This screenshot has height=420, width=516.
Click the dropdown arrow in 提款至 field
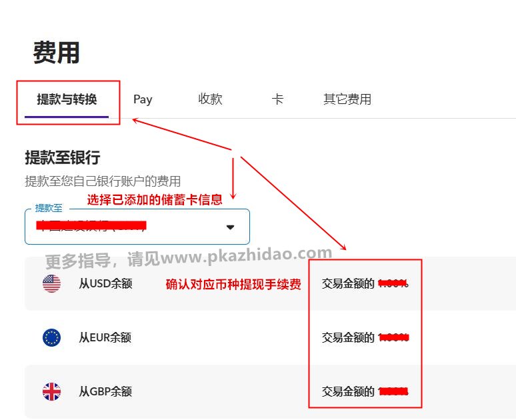(231, 227)
